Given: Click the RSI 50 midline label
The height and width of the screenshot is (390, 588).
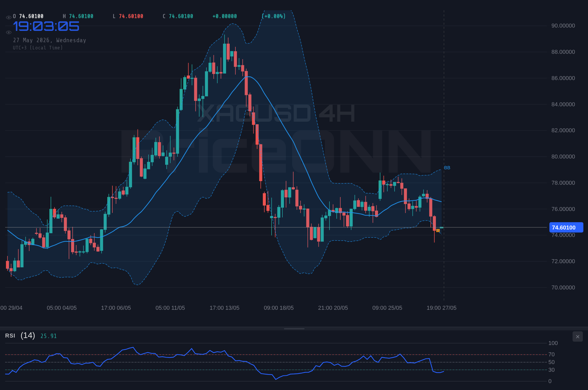Looking at the screenshot, I should tap(551, 362).
